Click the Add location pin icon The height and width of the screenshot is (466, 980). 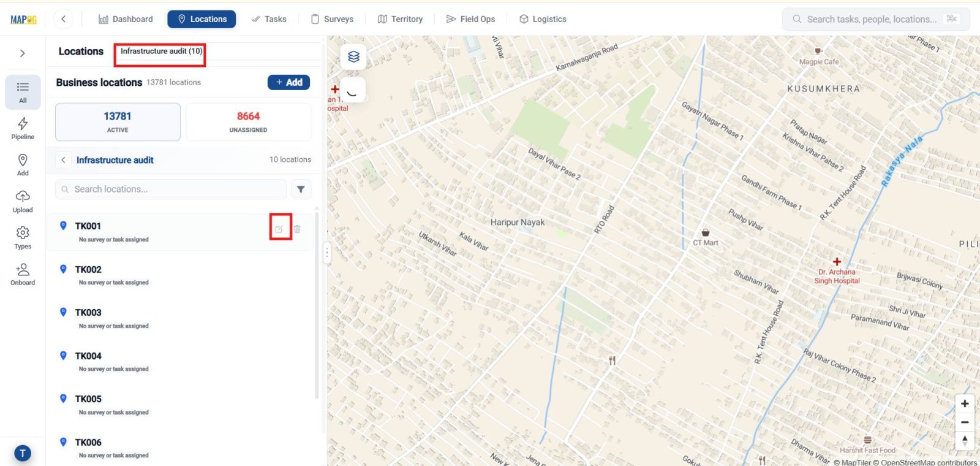tap(23, 164)
